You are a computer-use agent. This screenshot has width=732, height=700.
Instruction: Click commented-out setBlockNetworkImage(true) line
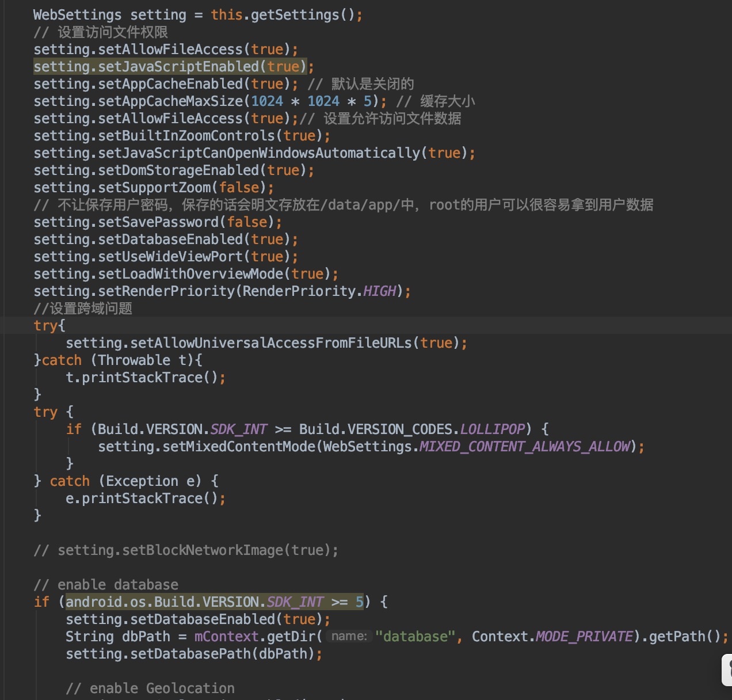click(186, 550)
